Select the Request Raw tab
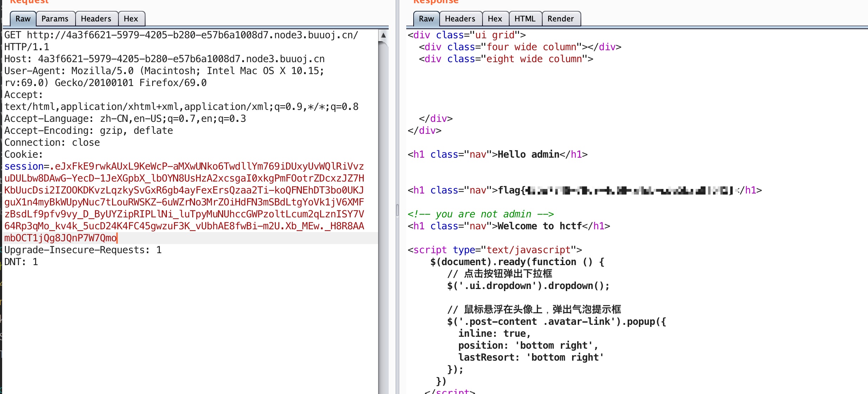 coord(23,19)
